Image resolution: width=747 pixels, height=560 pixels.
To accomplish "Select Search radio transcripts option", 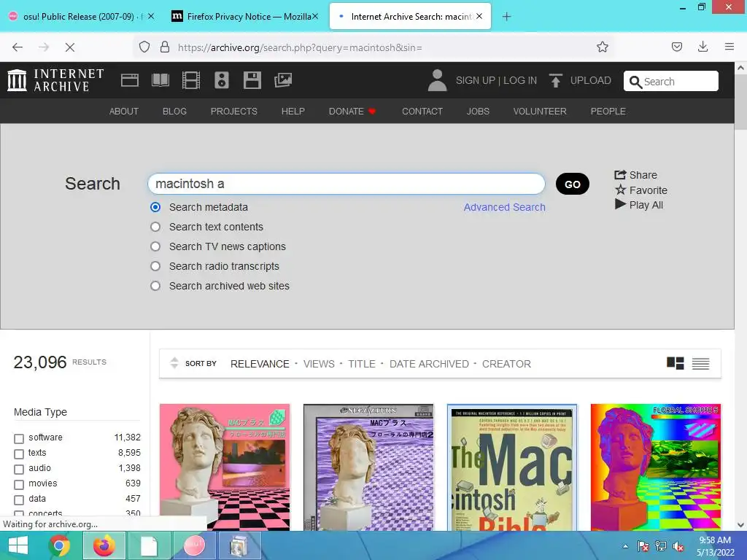I will click(x=155, y=266).
